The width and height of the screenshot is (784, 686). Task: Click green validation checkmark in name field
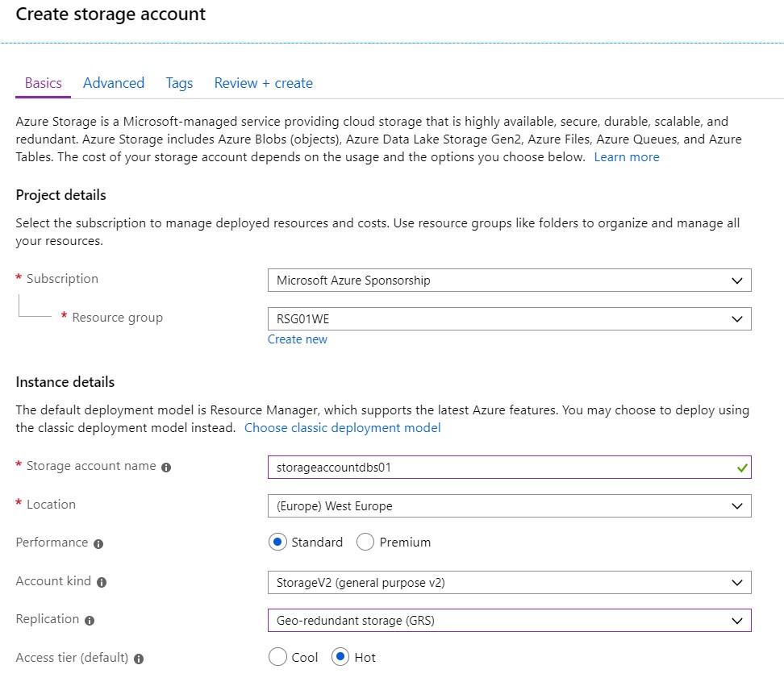742,468
